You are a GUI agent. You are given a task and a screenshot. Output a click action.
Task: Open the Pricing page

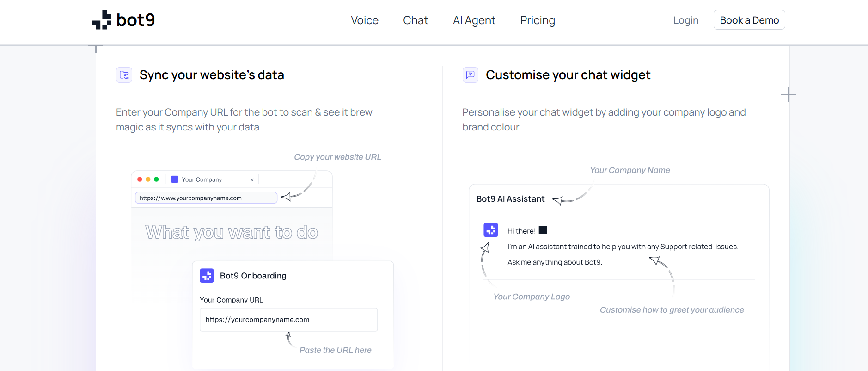click(538, 20)
